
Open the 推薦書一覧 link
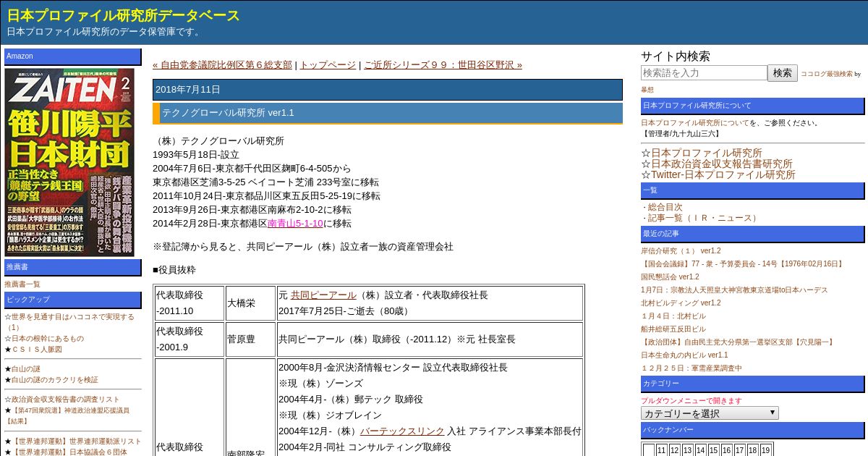pos(22,284)
